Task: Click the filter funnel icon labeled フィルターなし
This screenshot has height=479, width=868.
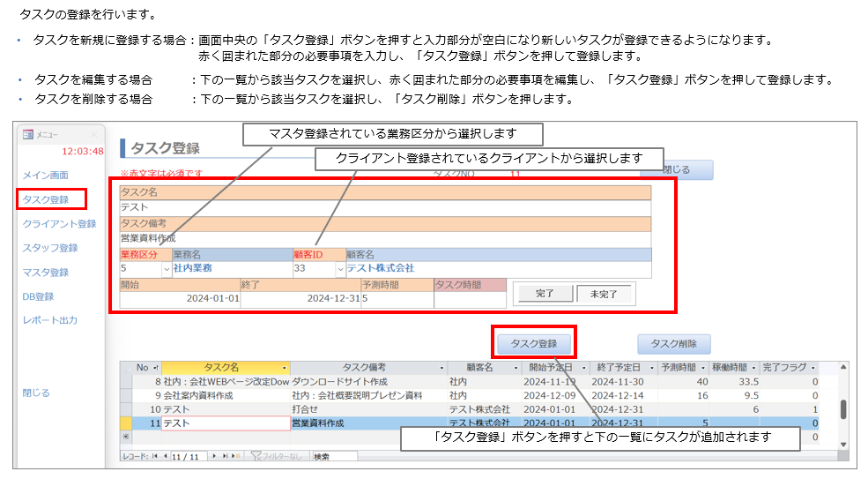Action: click(x=256, y=456)
